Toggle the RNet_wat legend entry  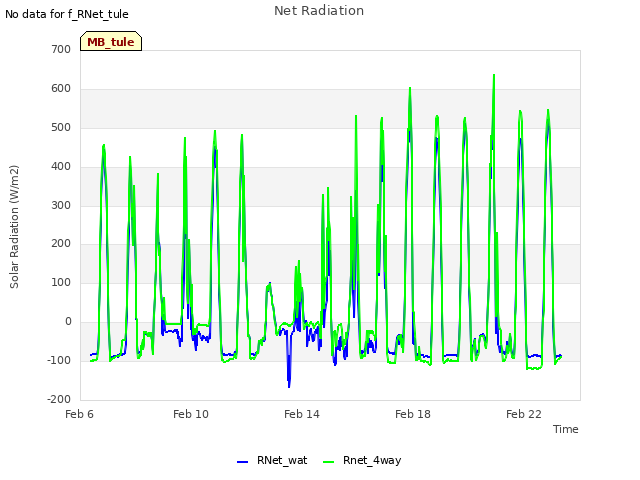(272, 460)
